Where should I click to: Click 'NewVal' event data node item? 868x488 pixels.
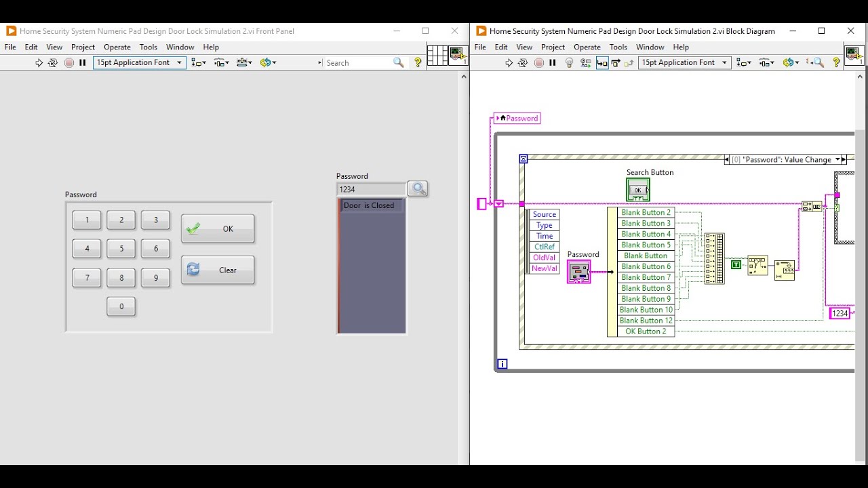tap(544, 268)
